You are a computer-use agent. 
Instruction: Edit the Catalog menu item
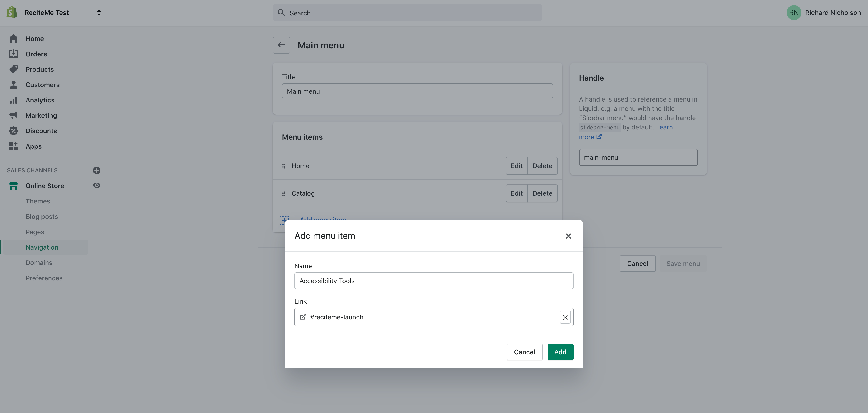[x=517, y=193]
